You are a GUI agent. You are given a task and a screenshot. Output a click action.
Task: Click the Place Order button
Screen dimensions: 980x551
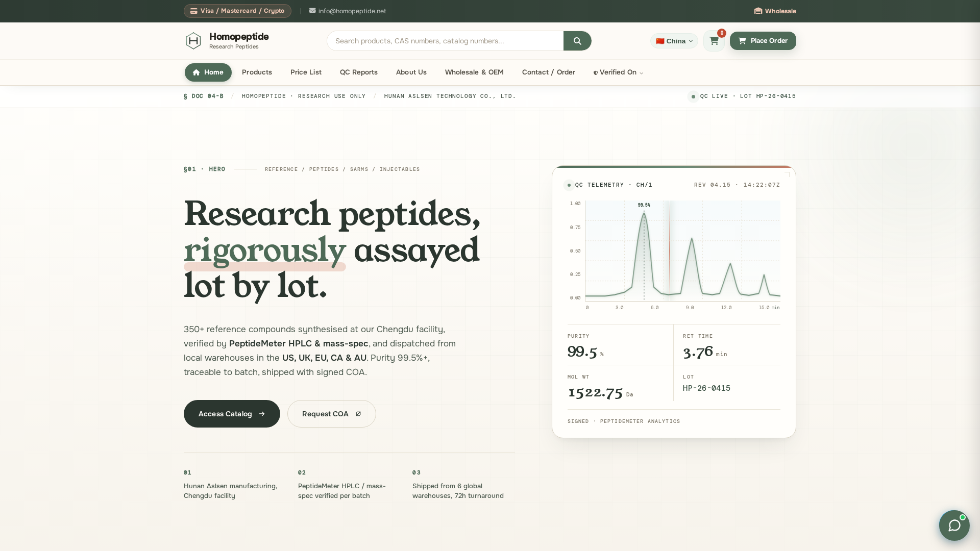(763, 41)
